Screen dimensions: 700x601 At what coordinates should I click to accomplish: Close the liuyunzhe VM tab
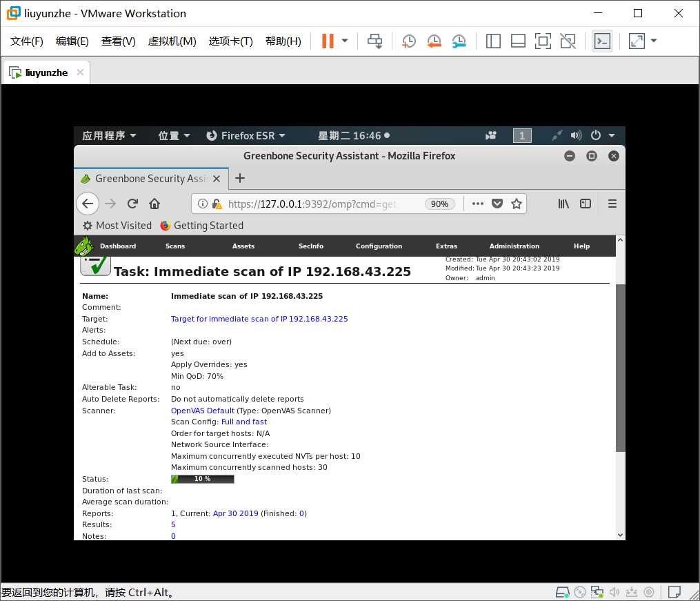tap(80, 72)
